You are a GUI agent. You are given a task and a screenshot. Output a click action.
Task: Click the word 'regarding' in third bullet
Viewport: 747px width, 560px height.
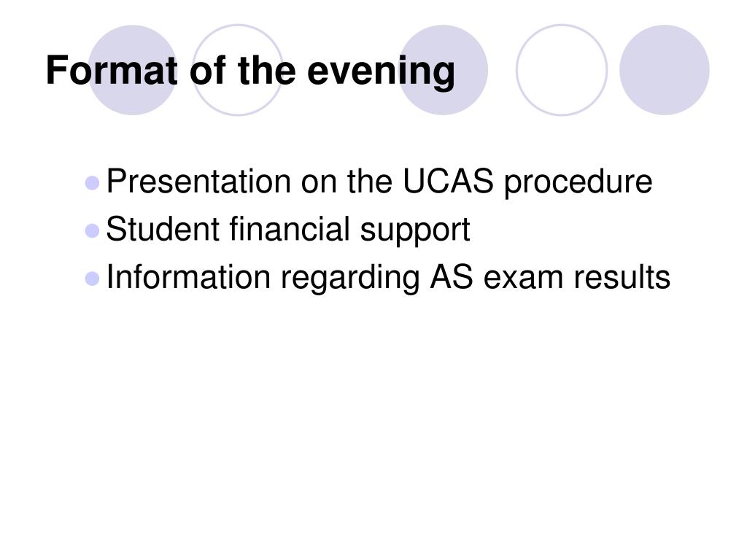click(350, 279)
